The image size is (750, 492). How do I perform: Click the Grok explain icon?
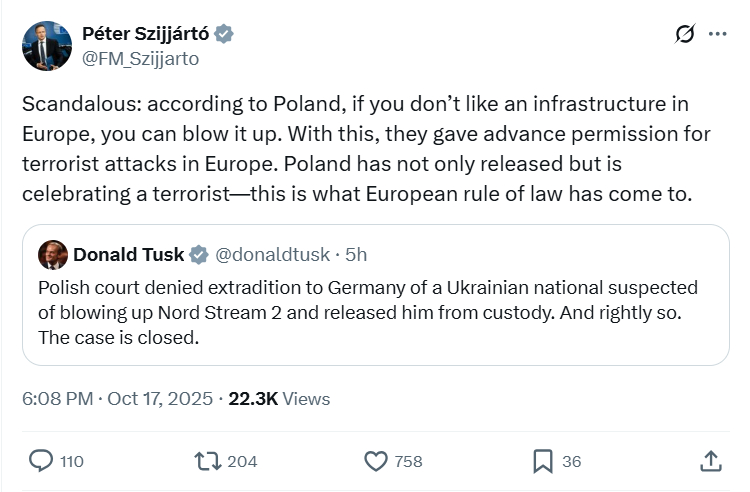pyautogui.click(x=685, y=34)
